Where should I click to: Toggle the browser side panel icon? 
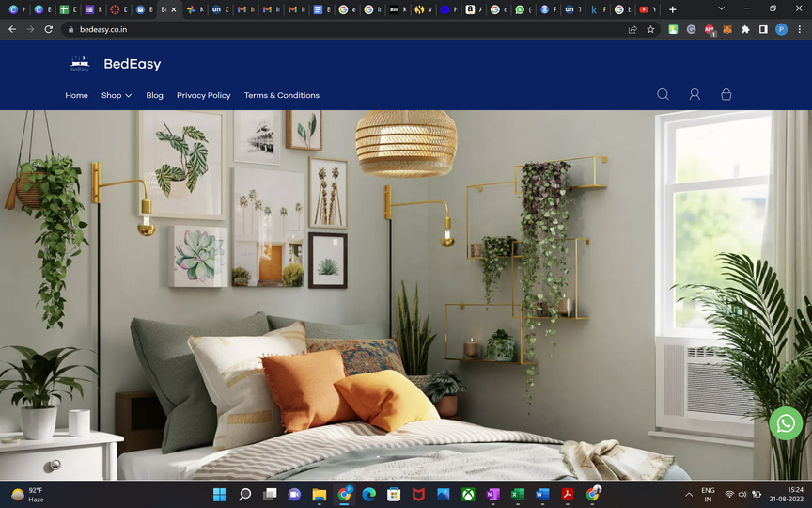click(763, 29)
